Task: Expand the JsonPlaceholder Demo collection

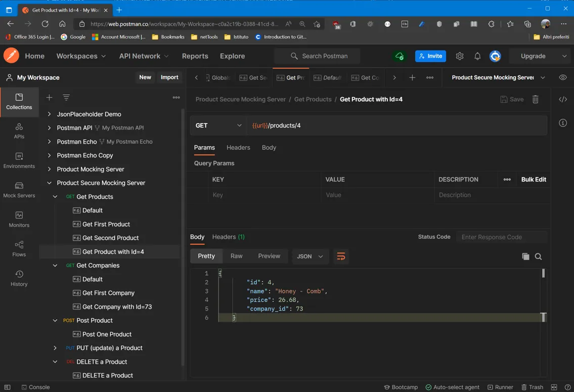Action: click(x=49, y=114)
